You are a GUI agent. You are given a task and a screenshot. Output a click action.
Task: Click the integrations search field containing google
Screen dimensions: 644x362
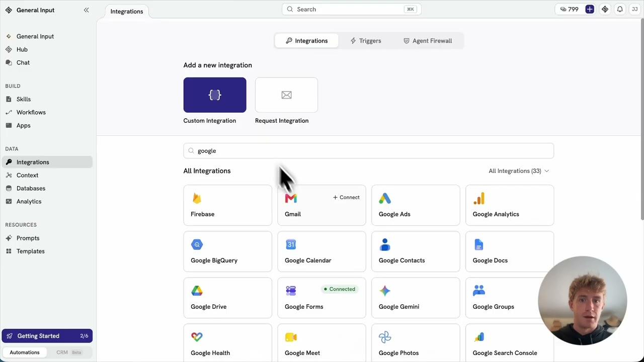(369, 151)
